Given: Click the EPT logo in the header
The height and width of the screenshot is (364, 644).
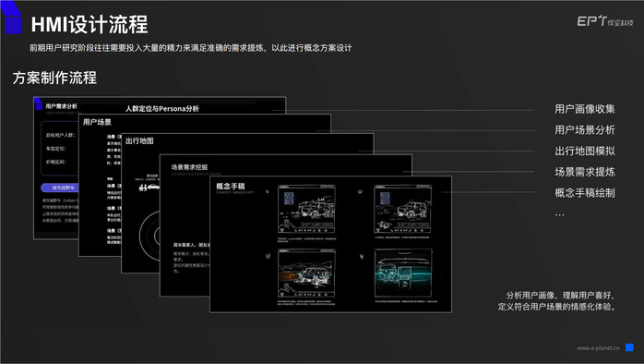Looking at the screenshot, I should click(604, 21).
